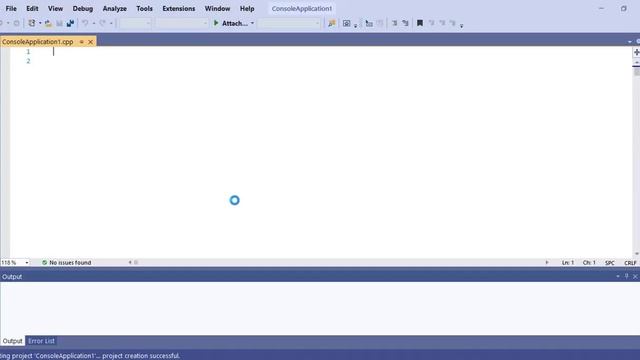Image resolution: width=640 pixels, height=360 pixels.
Task: Open the Edit menu
Action: (32, 9)
